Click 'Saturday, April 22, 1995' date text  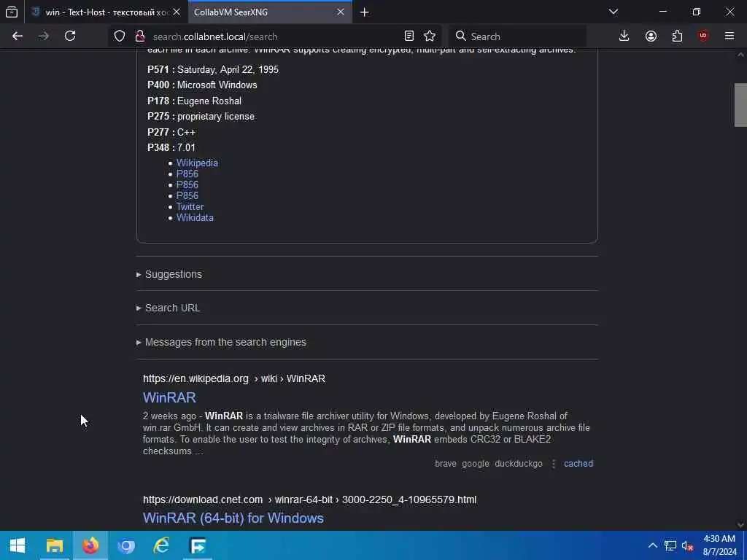(x=228, y=69)
